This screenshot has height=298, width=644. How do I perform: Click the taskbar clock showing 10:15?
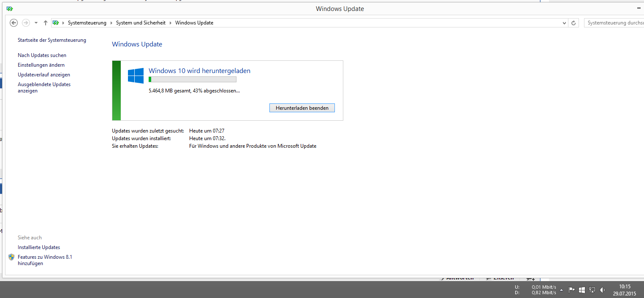pyautogui.click(x=625, y=290)
